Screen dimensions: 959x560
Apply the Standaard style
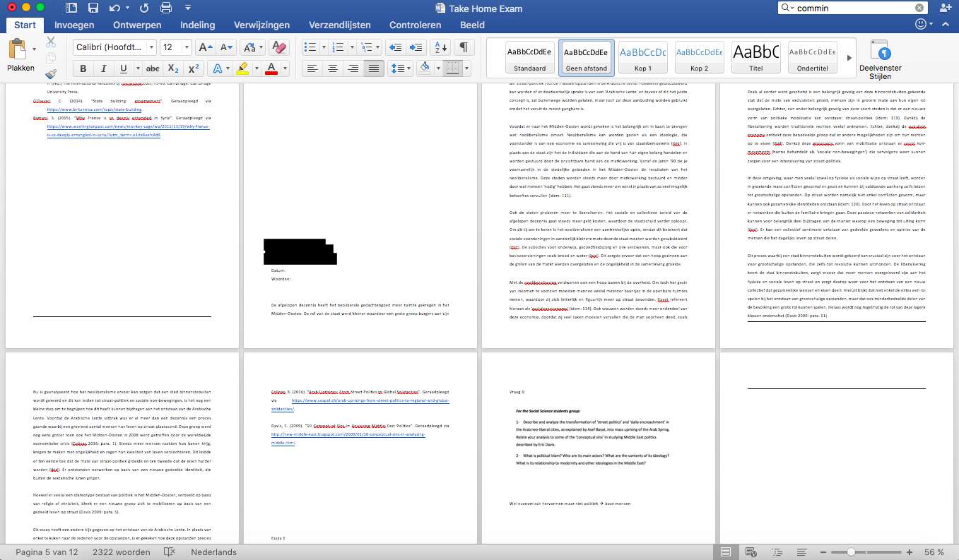529,58
